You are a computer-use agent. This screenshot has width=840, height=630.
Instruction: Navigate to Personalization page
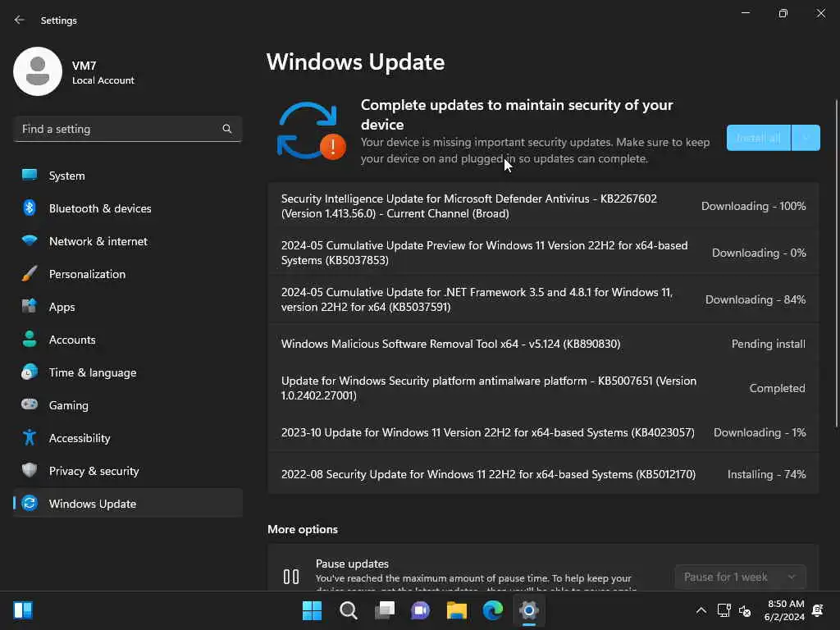pos(128,274)
